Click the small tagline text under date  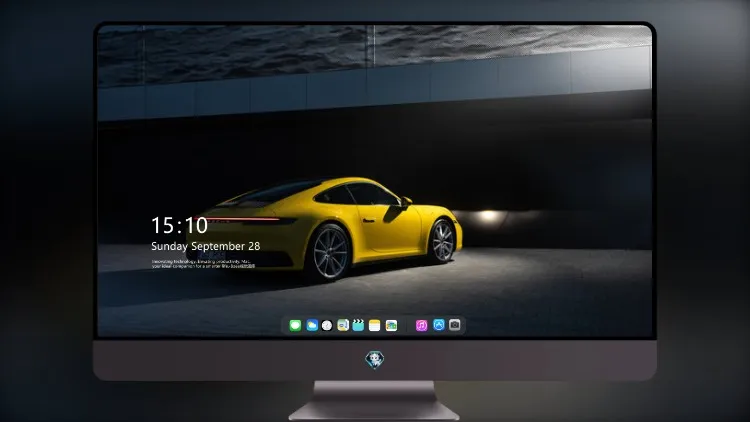tap(203, 264)
